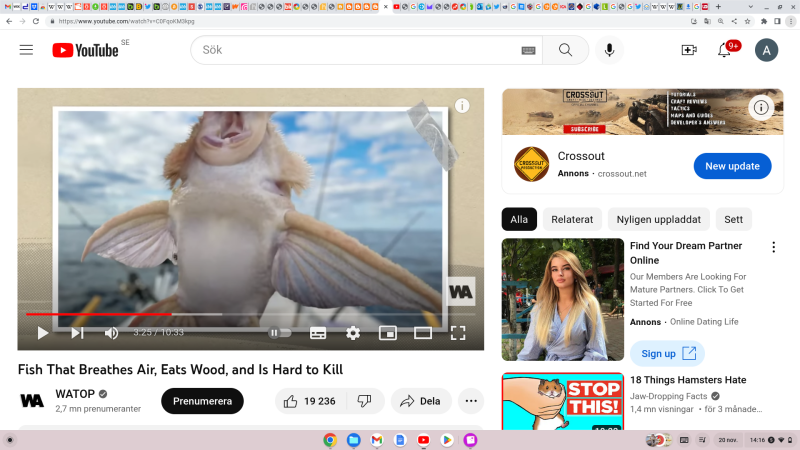Click the WA channel watermark in video

(x=461, y=291)
